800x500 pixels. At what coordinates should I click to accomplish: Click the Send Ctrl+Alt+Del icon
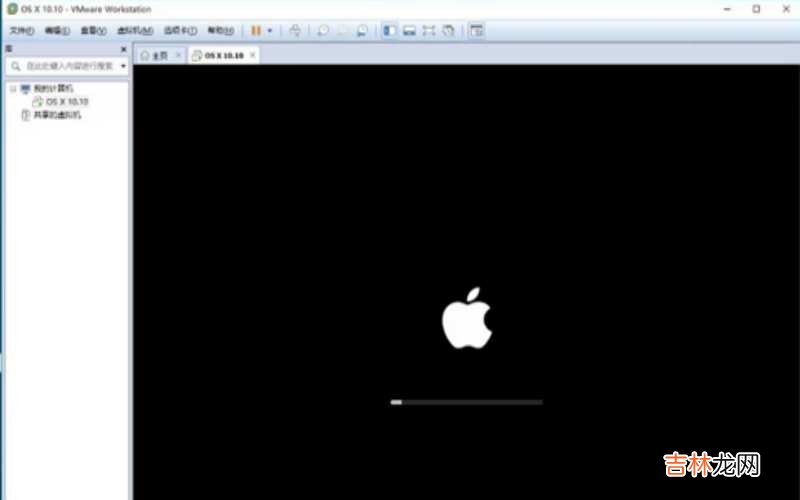(295, 31)
